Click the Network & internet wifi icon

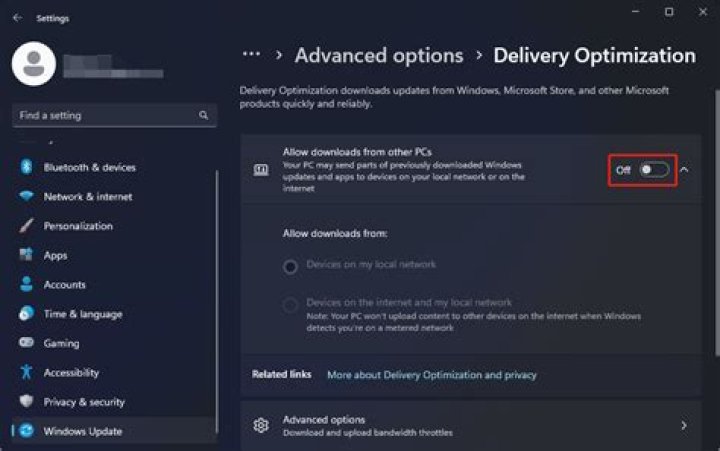(x=26, y=197)
